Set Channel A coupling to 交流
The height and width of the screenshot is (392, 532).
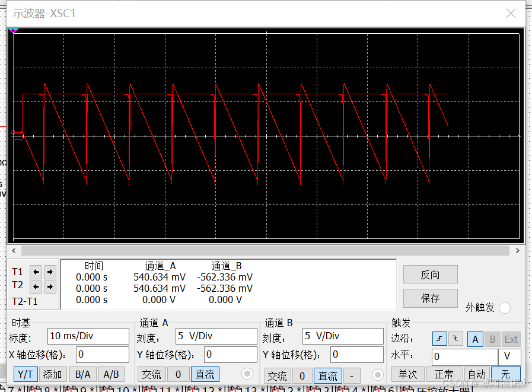tap(151, 374)
